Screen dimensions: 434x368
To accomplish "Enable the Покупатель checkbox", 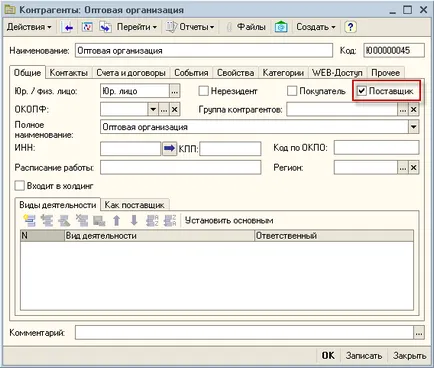I will coord(292,91).
